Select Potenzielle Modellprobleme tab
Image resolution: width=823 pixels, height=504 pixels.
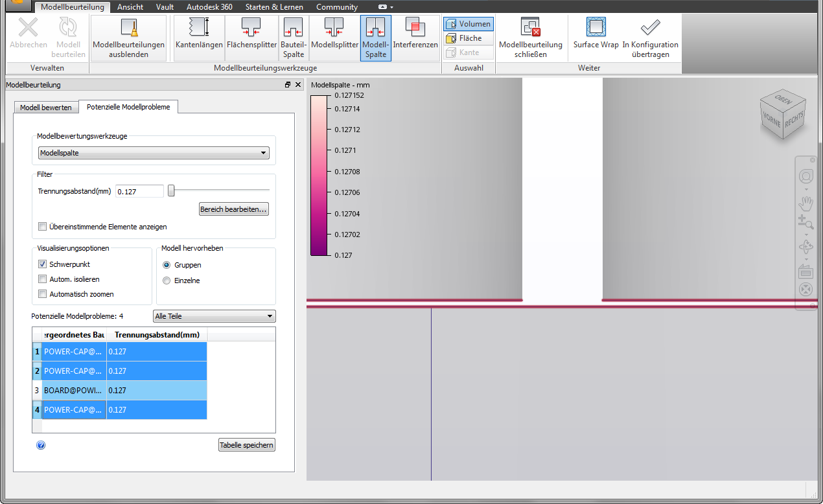pos(128,107)
